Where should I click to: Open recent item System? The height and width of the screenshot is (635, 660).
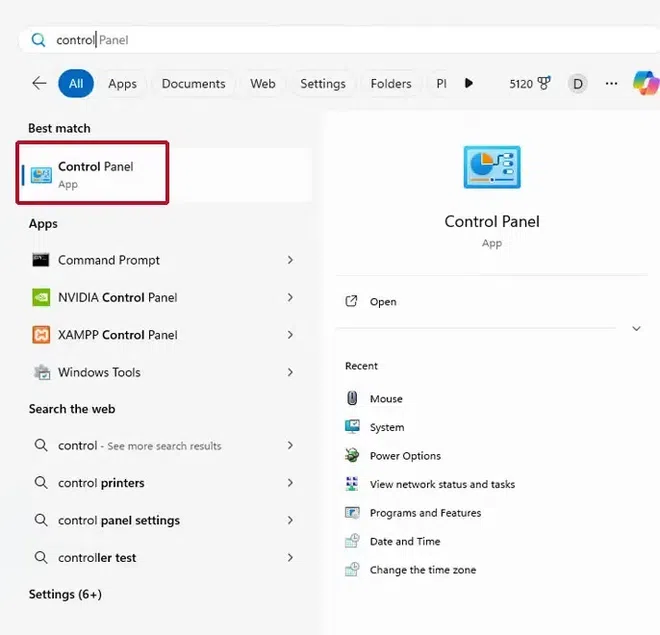pos(387,427)
